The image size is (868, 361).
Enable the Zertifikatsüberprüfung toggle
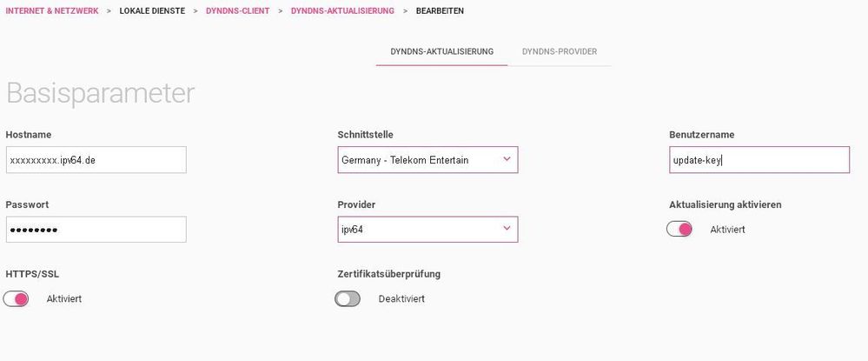[x=347, y=299]
